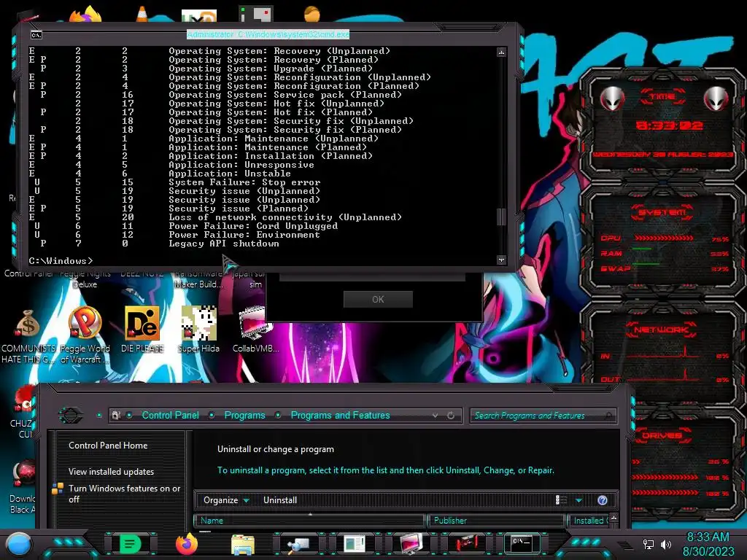The height and width of the screenshot is (560, 747).
Task: Click the Control Panel back navigation button
Action: pyautogui.click(x=71, y=415)
